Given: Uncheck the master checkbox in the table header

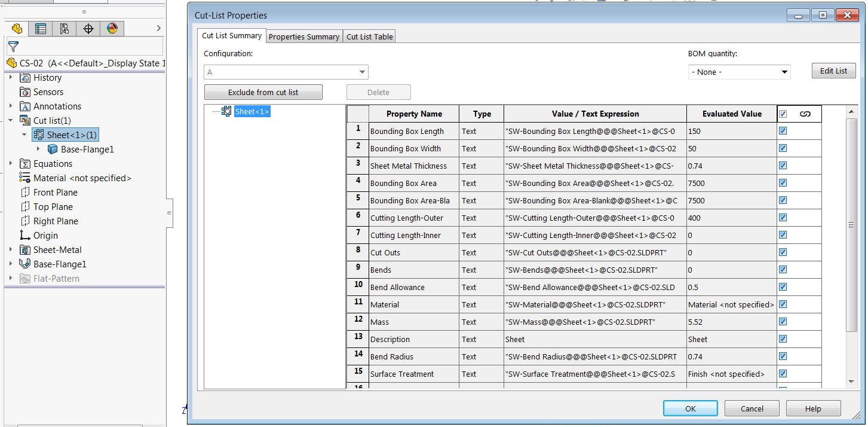Looking at the screenshot, I should tap(783, 114).
